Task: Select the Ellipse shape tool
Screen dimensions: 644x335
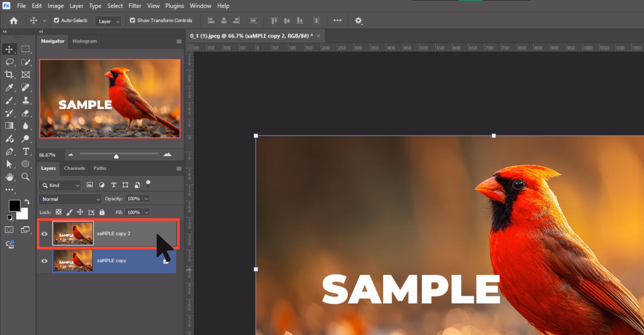Action: pos(25,164)
